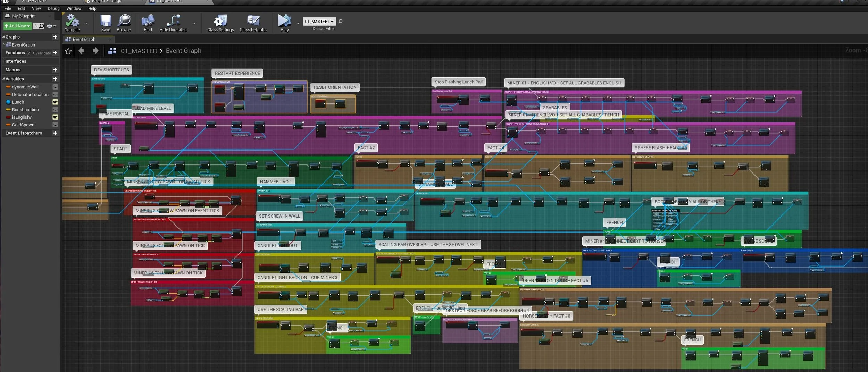Select the DEV SHORTCUTS comment label
This screenshot has height=372, width=868.
(111, 70)
